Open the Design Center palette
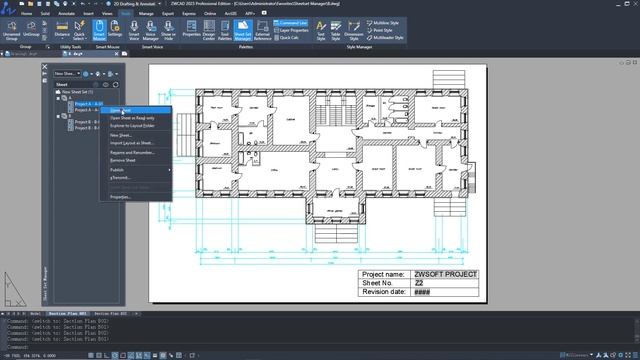Viewport: 640px width, 360px height. pos(209,30)
